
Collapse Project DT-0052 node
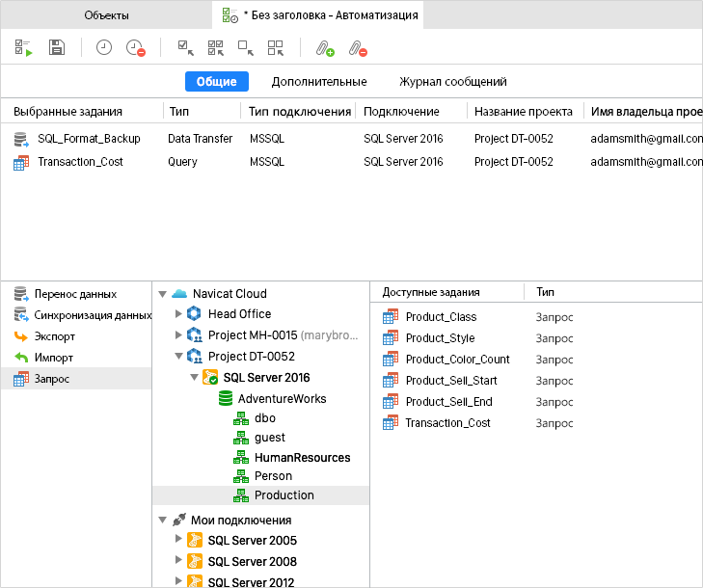coord(178,356)
